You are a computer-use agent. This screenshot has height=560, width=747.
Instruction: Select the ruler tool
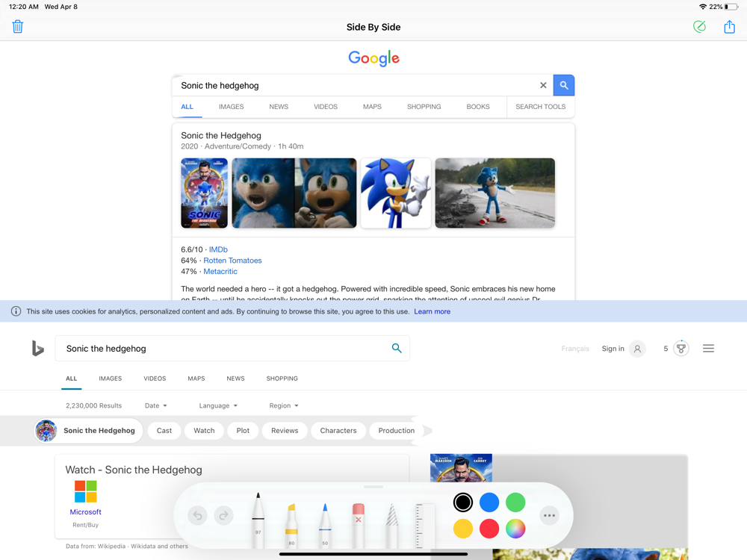(424, 525)
